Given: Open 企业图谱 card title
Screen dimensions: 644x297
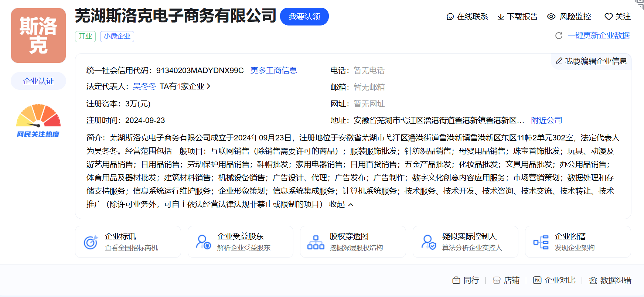Looking at the screenshot, I should [570, 236].
